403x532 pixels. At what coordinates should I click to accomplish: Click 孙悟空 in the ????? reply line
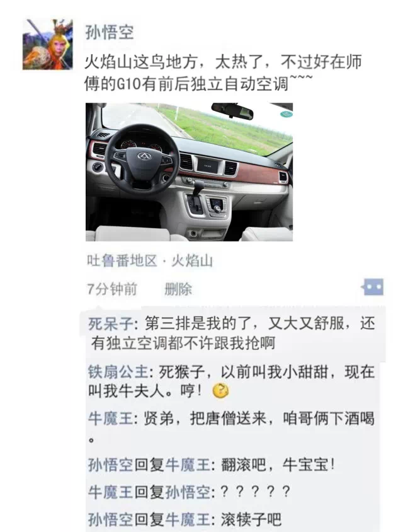point(188,492)
